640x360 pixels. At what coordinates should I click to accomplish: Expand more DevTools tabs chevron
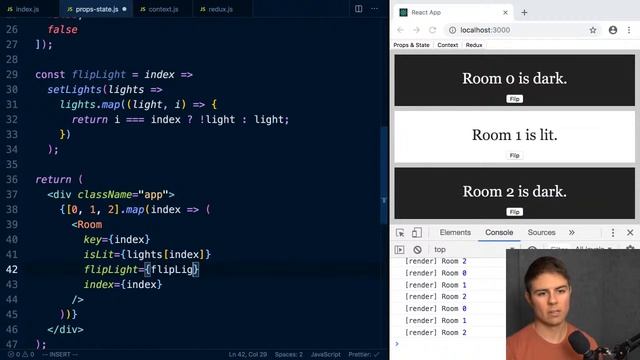[x=571, y=232]
